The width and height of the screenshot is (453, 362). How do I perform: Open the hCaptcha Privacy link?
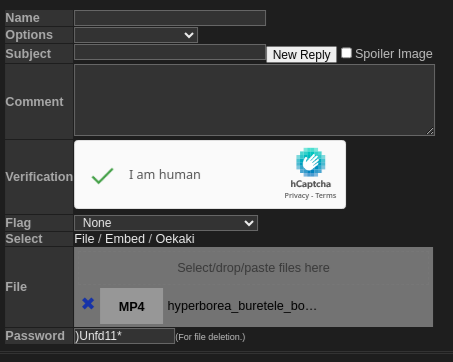296,196
